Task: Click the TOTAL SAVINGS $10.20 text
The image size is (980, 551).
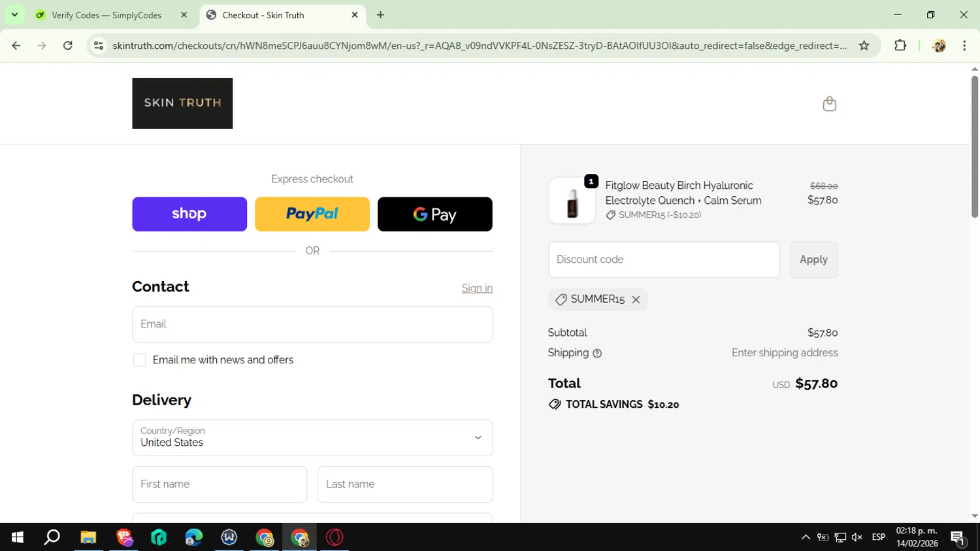Action: 622,405
